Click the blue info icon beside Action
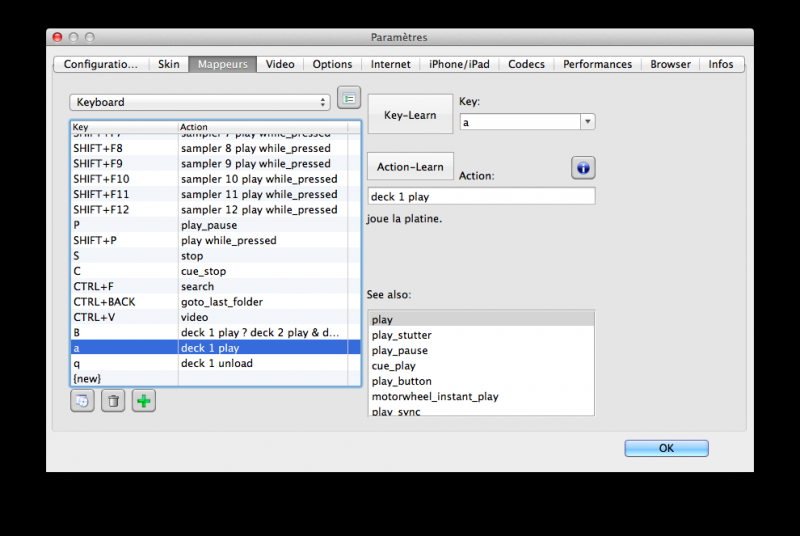 coord(583,167)
